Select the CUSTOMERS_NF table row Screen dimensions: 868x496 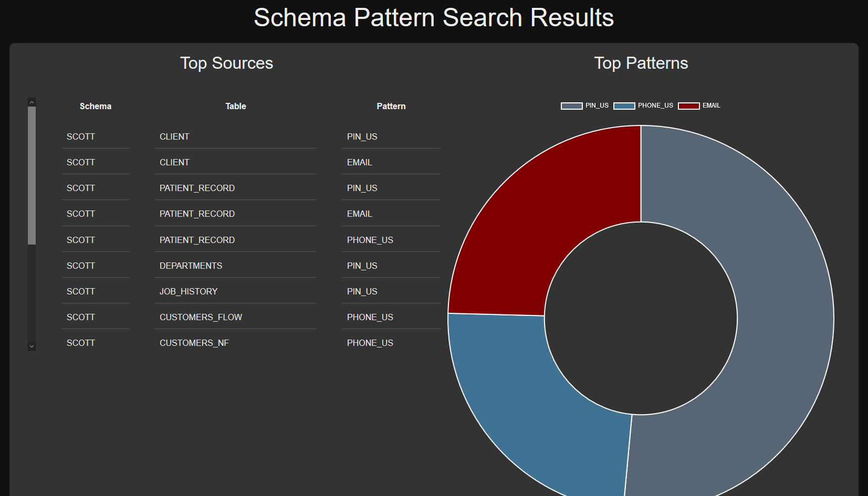(x=235, y=342)
